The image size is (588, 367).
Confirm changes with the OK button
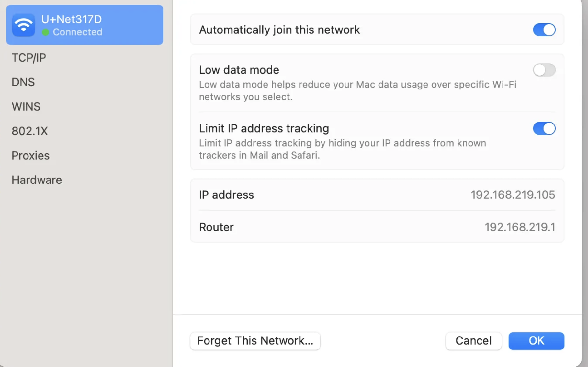point(536,341)
